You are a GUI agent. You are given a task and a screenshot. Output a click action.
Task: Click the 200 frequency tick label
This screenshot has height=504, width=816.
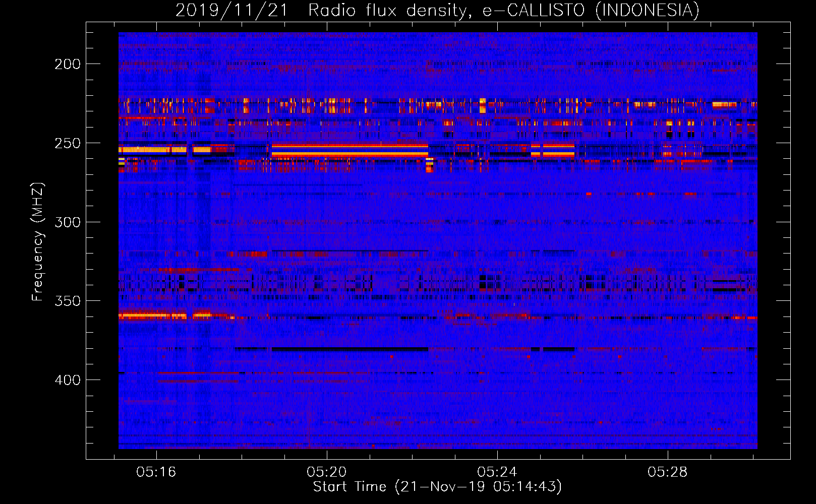pos(68,64)
